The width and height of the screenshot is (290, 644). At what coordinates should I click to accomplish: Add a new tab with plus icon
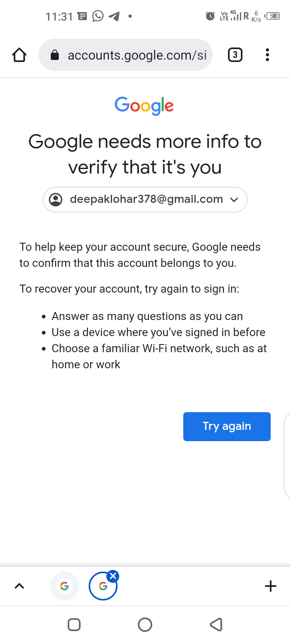pos(271,586)
